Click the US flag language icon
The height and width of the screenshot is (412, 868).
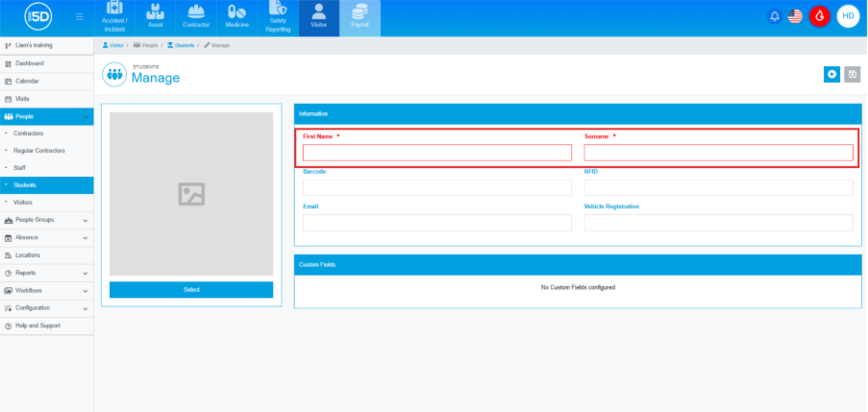point(795,16)
